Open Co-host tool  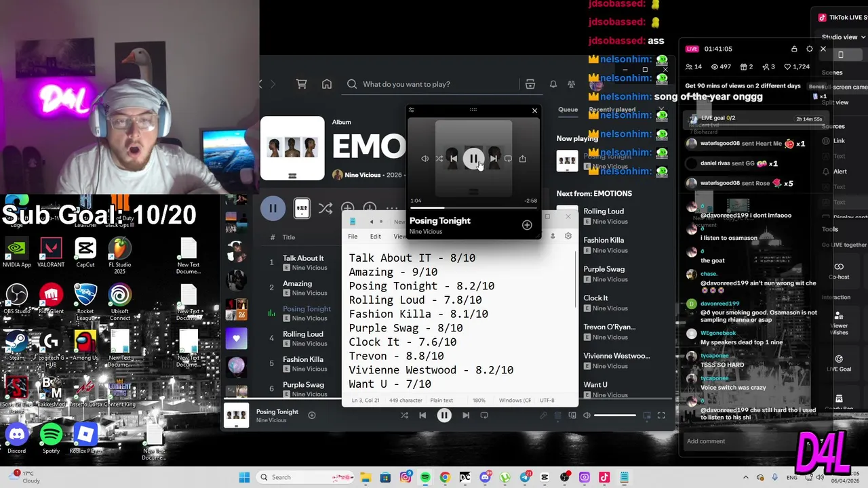tap(839, 270)
